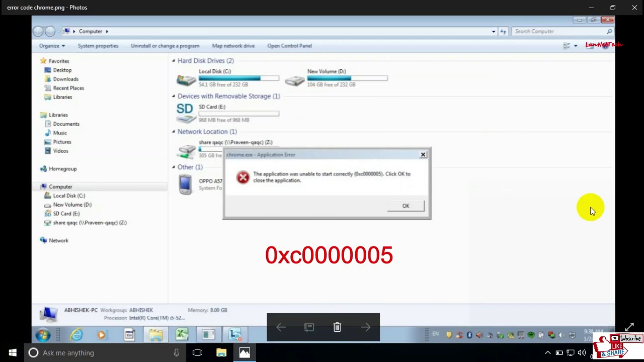Open the view options dropdown arrow
The image size is (644, 362).
[x=576, y=46]
